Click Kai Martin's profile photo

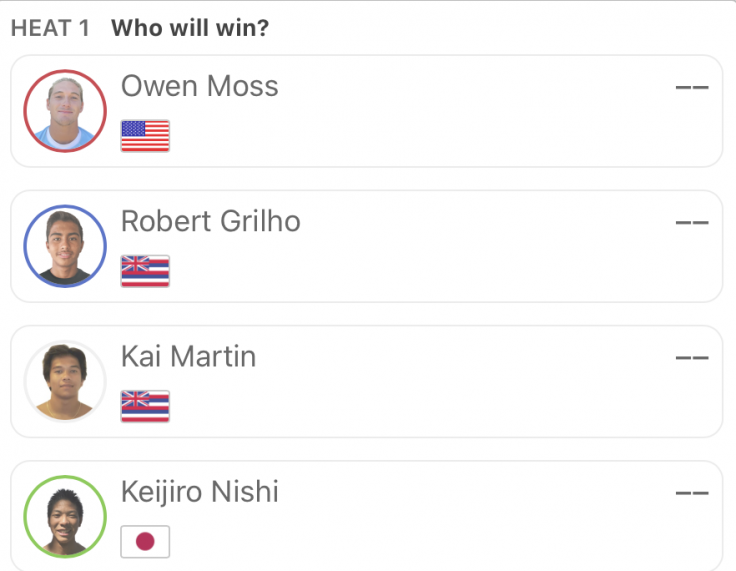click(65, 381)
